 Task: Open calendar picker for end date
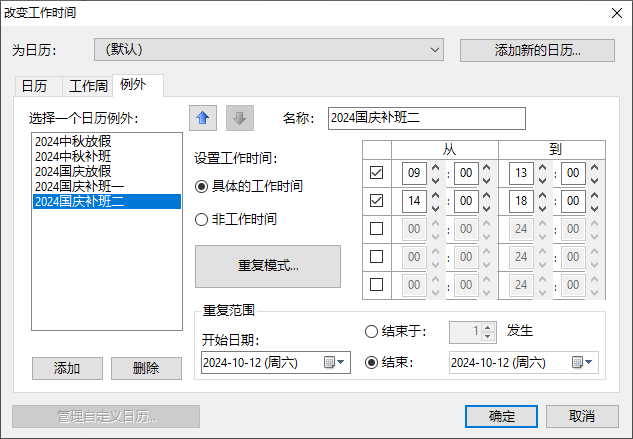tap(582, 362)
